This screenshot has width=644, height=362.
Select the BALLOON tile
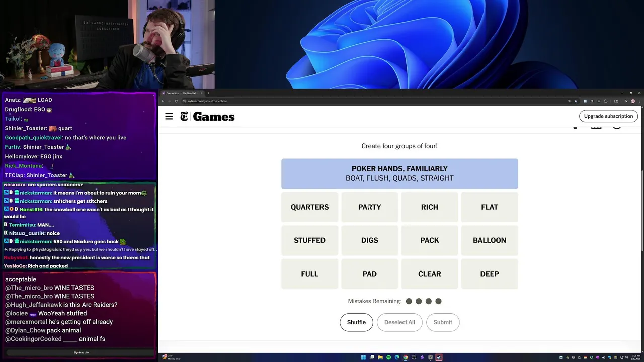click(x=490, y=240)
